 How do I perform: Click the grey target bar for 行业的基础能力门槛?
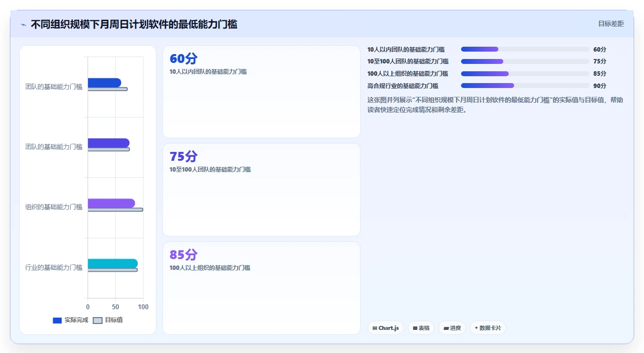[x=113, y=270]
